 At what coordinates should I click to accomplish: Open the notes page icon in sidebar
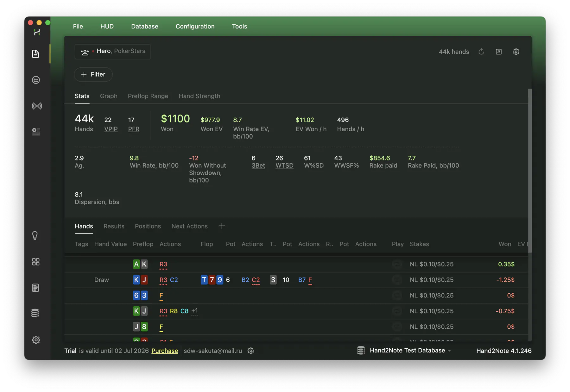click(35, 288)
